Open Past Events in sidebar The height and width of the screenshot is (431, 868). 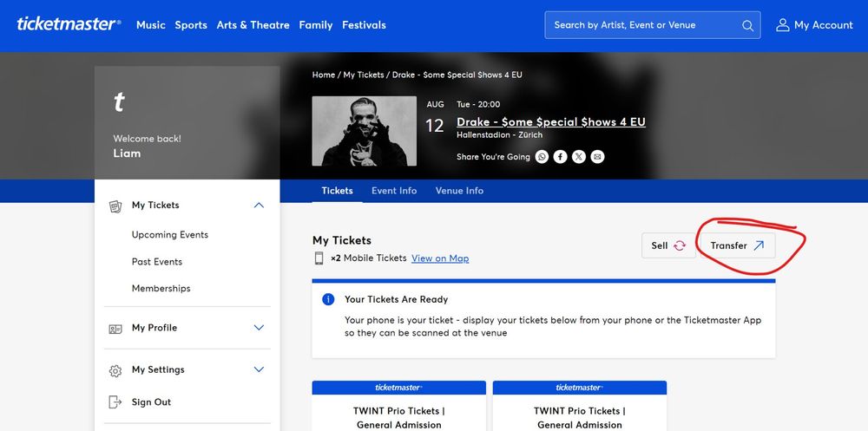tap(156, 262)
